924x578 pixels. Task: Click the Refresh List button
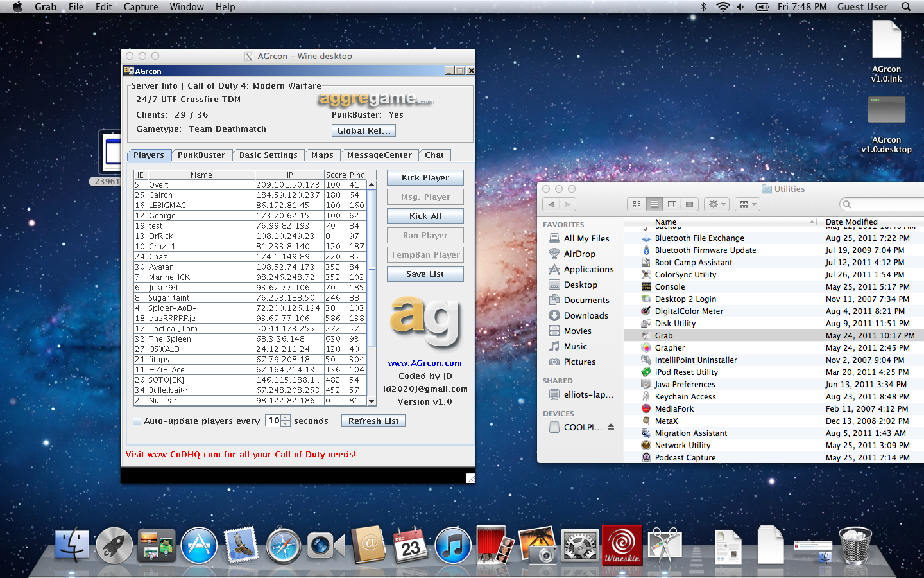[x=373, y=421]
